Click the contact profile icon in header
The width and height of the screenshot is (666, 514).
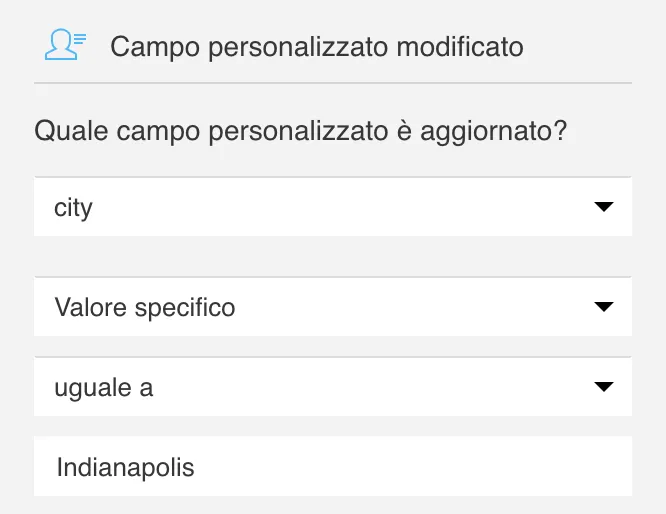pyautogui.click(x=65, y=45)
